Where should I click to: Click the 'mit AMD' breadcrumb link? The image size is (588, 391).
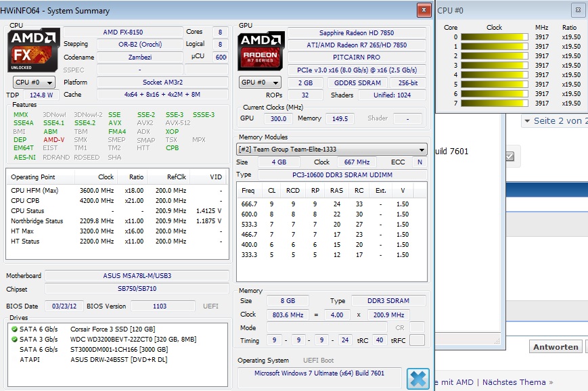457,382
